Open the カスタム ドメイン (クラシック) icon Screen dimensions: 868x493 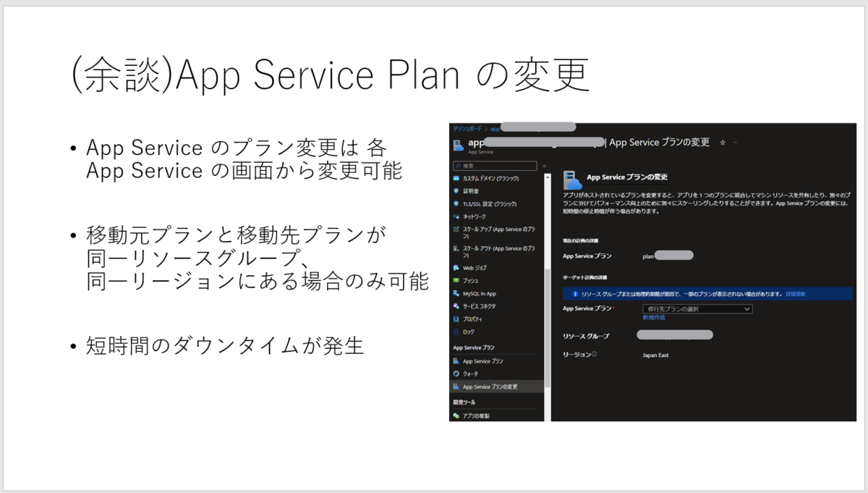[x=456, y=178]
